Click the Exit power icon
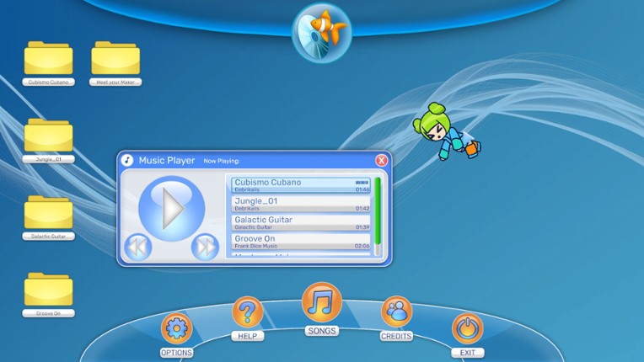 [x=467, y=328]
